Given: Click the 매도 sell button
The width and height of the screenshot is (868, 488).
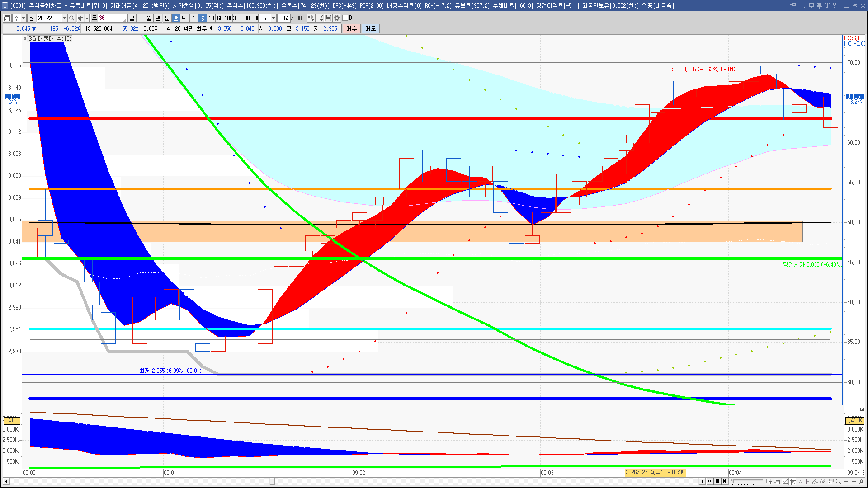Looking at the screenshot, I should pyautogui.click(x=371, y=28).
